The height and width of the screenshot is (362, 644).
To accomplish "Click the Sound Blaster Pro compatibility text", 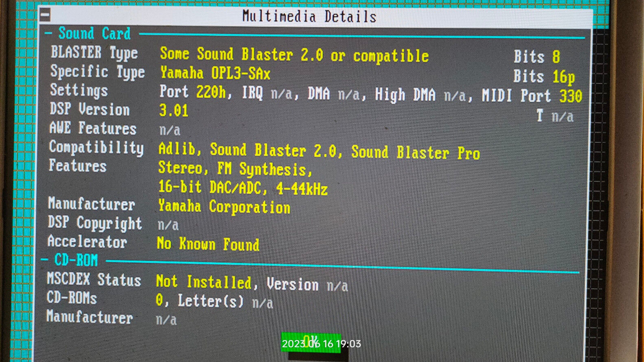I will click(x=415, y=153).
